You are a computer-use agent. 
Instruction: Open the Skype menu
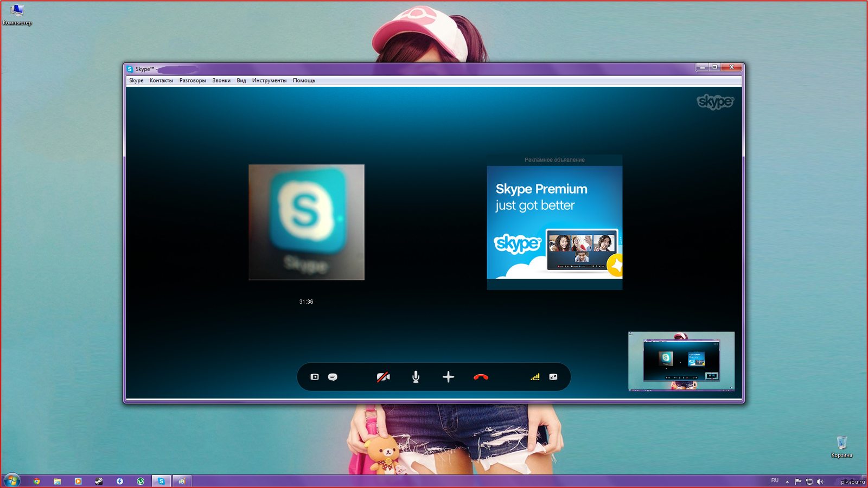click(x=136, y=80)
